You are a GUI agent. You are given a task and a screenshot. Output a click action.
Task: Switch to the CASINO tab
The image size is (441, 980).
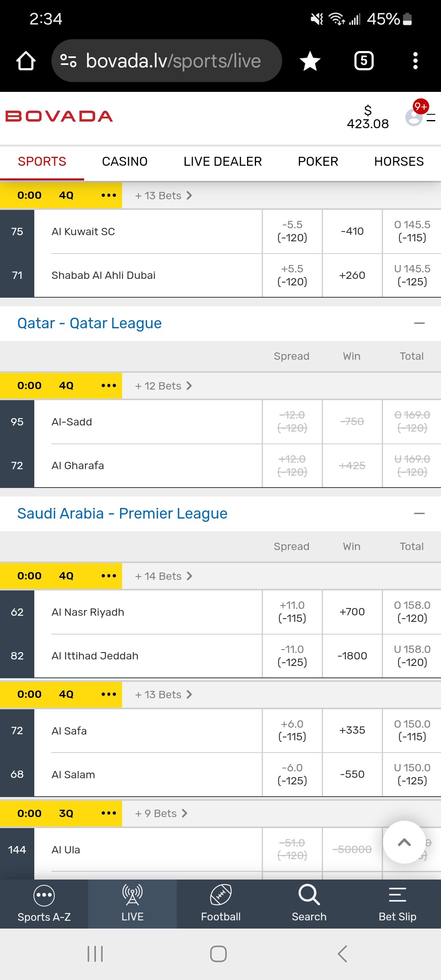click(125, 162)
